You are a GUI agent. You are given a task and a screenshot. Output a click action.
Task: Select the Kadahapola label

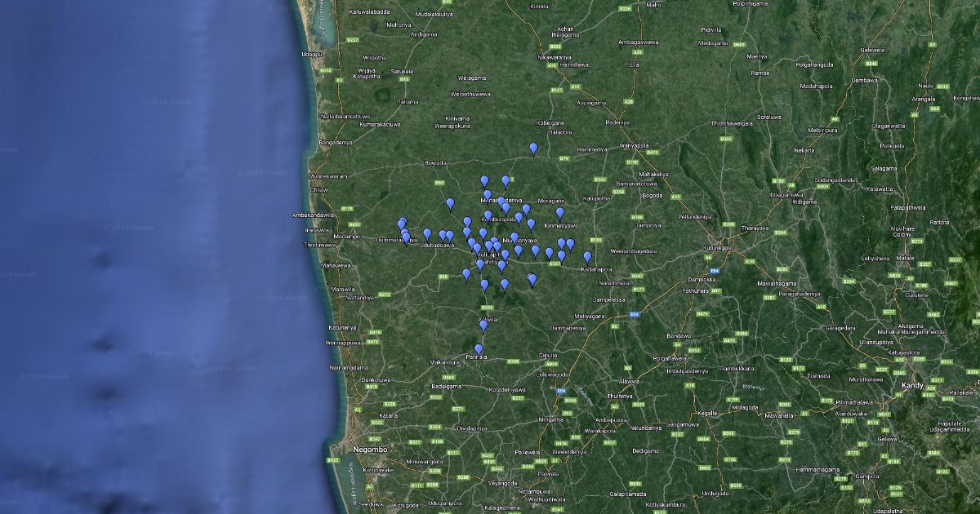(x=596, y=268)
